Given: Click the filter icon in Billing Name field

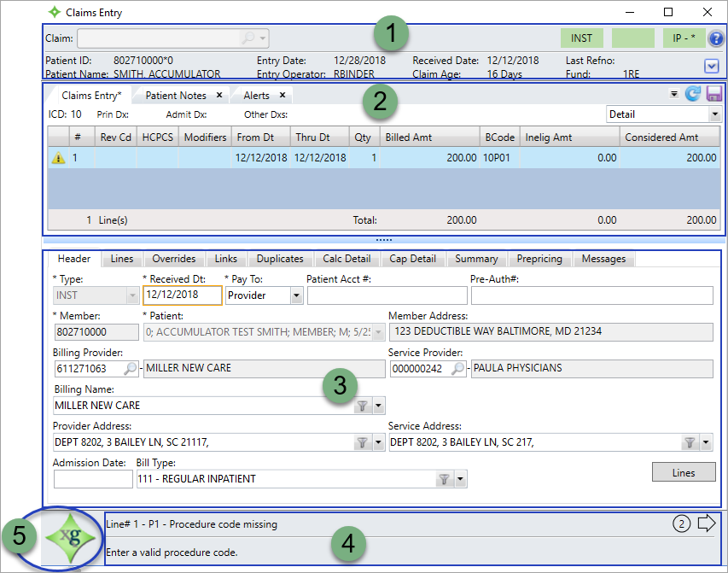Looking at the screenshot, I should (363, 406).
